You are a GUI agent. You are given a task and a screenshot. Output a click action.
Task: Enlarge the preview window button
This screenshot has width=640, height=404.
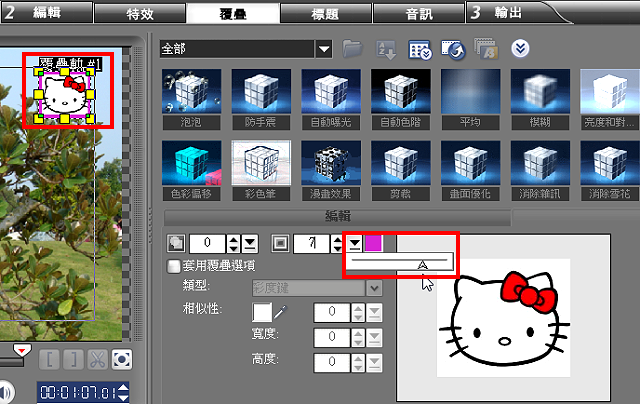[122, 360]
